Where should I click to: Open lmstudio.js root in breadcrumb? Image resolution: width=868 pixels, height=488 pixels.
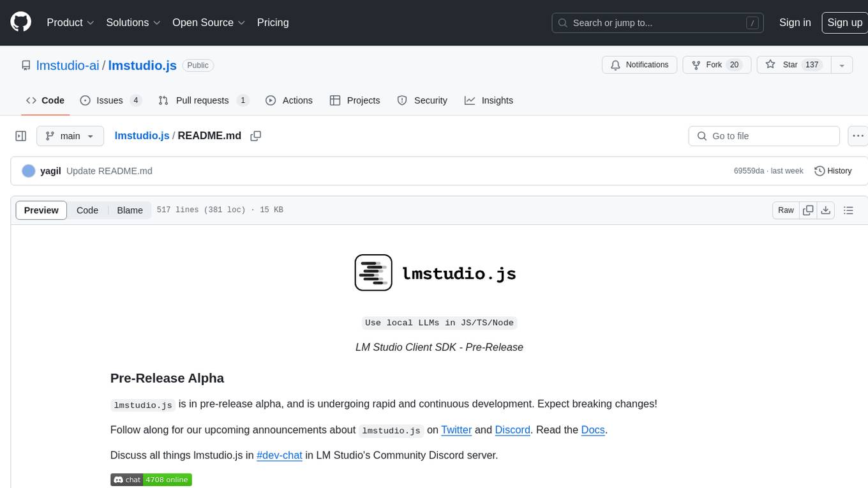[x=142, y=136]
